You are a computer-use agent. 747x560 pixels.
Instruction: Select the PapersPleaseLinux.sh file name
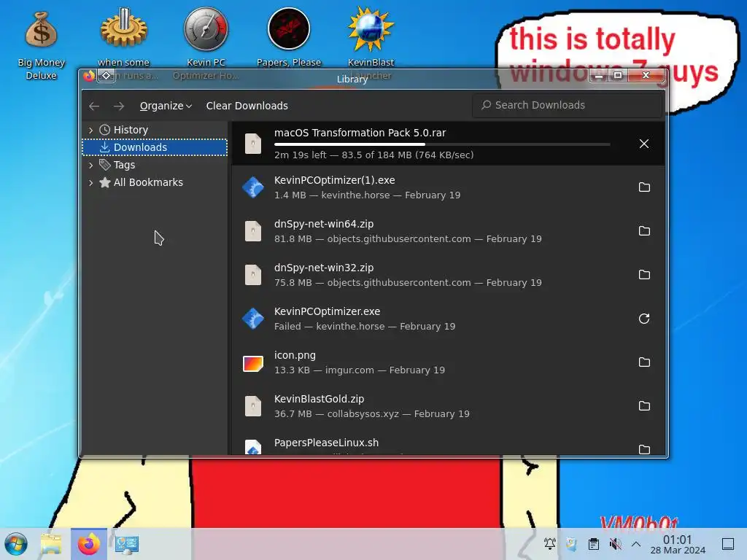click(326, 443)
